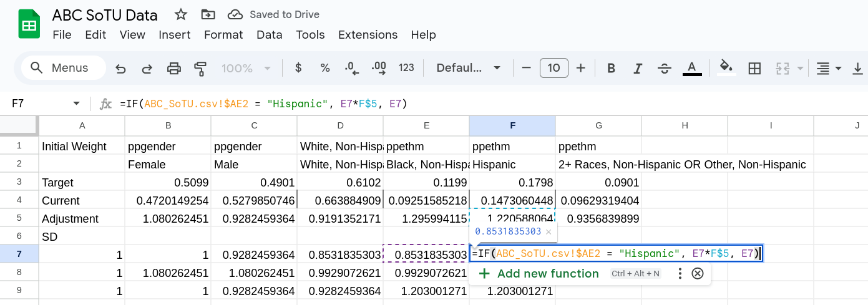
Task: Dismiss the formula suggestion popup
Action: point(698,273)
